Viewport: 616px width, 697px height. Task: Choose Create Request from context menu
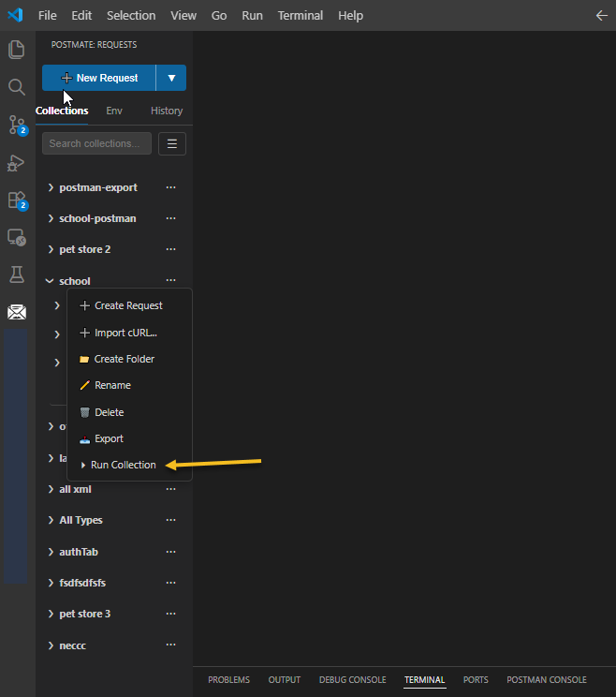coord(129,305)
